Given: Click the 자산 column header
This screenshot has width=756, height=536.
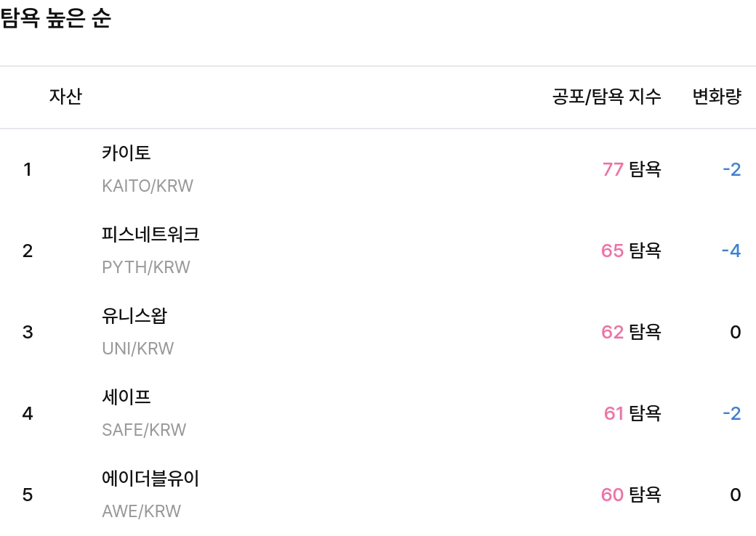Looking at the screenshot, I should (x=65, y=97).
